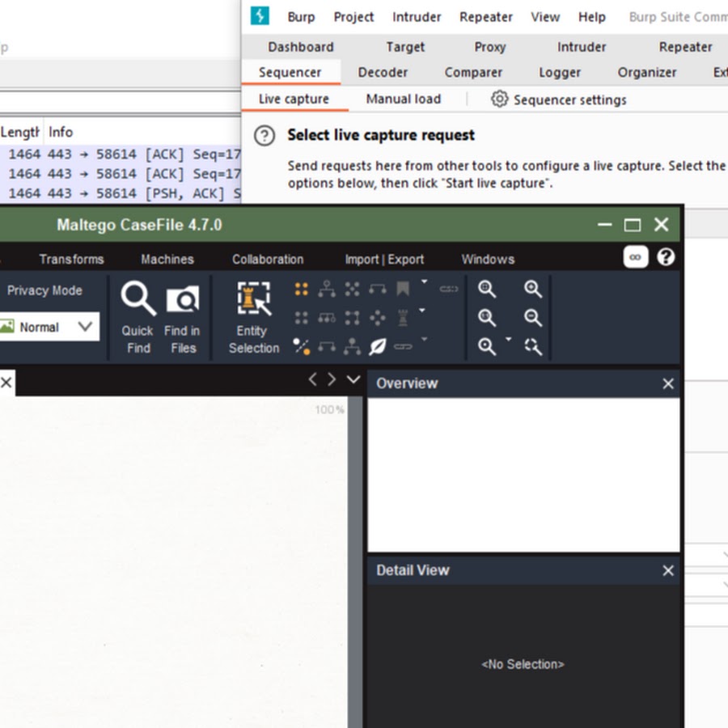This screenshot has height=728, width=728.
Task: Expand the arrow next to the rook icon
Action: (422, 310)
